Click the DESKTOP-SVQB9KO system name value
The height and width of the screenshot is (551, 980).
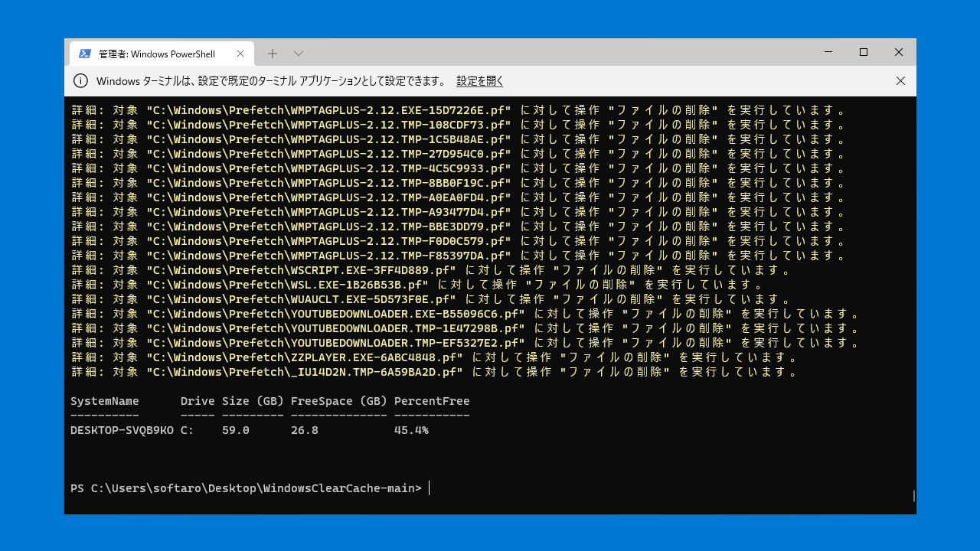click(x=122, y=430)
